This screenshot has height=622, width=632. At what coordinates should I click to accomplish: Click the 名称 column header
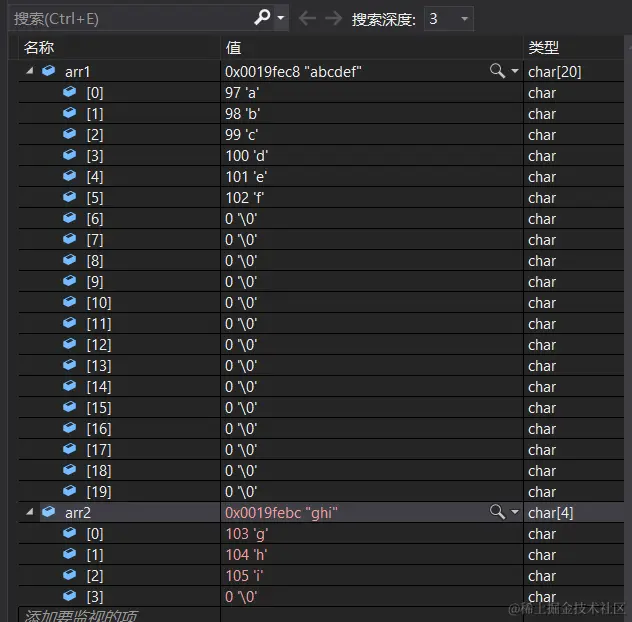click(119, 48)
